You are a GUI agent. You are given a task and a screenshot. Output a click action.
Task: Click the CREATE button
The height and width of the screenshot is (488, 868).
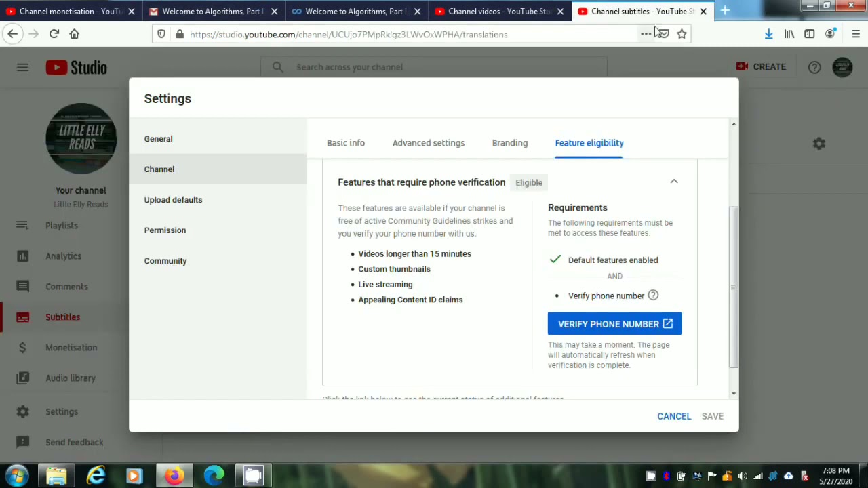click(x=761, y=67)
